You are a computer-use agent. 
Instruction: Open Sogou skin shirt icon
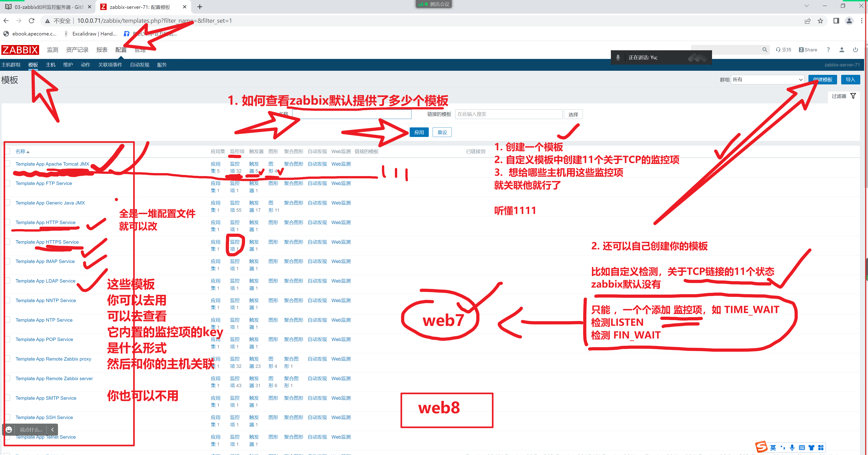click(x=811, y=447)
